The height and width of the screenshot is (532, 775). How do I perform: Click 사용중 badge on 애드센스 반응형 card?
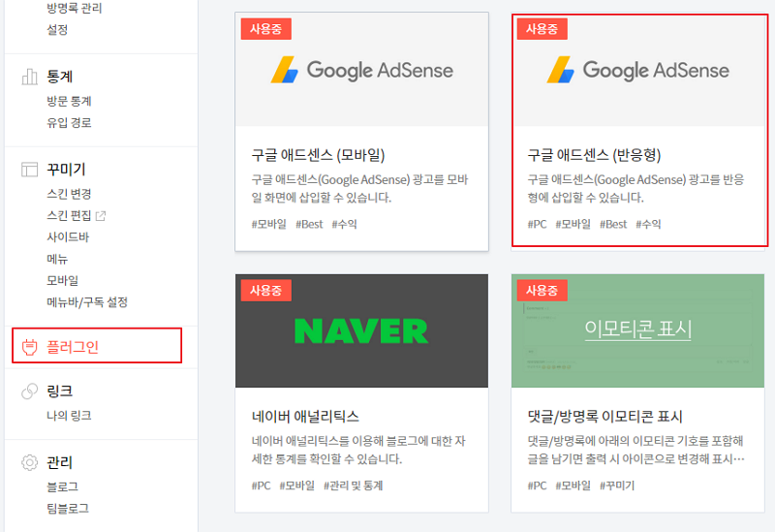(x=542, y=29)
